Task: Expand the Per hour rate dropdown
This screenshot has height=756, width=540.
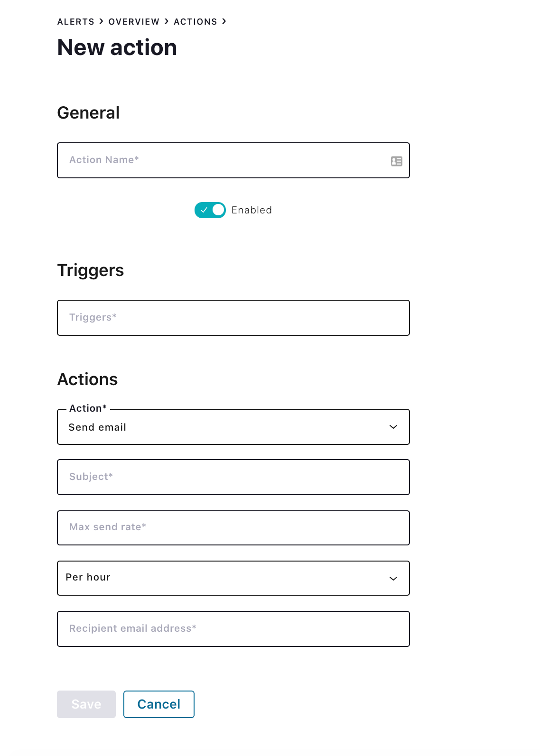Action: click(x=233, y=578)
